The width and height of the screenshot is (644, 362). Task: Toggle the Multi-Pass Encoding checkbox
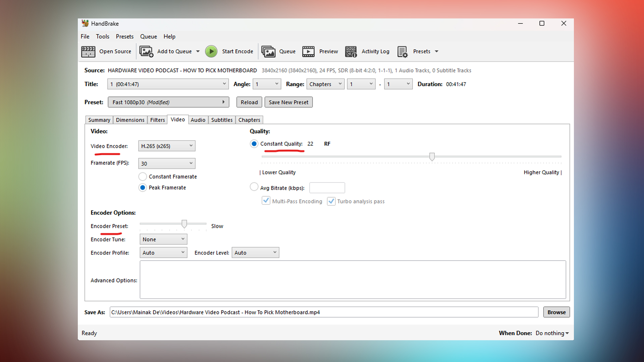click(x=266, y=201)
